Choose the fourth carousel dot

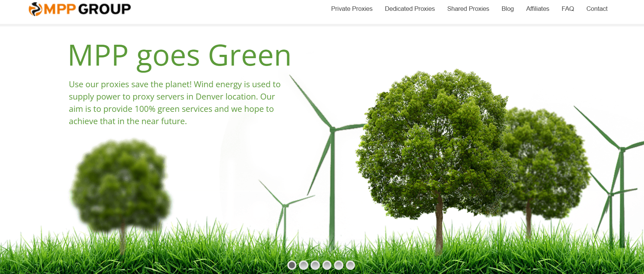(x=327, y=265)
